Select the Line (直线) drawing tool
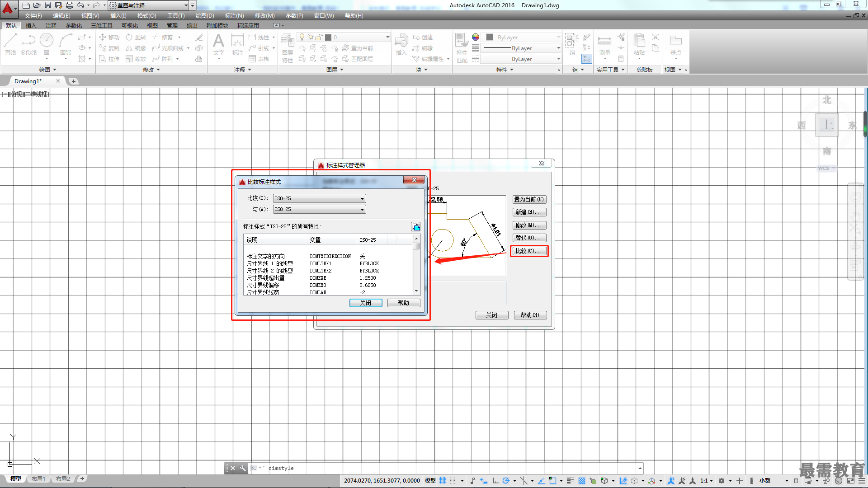The image size is (868, 488). click(10, 44)
